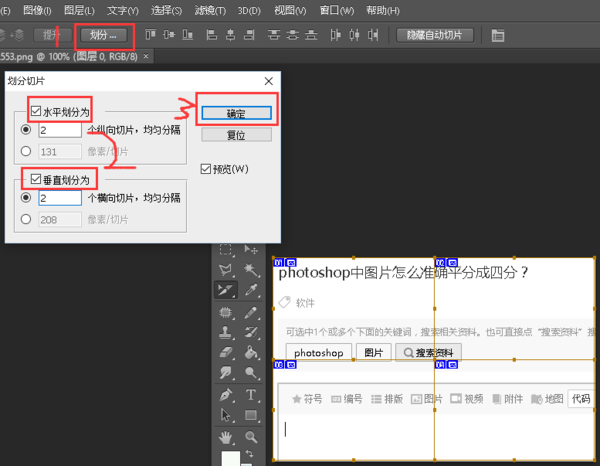
Task: Distribute slices by vertical centers
Action: (x=292, y=35)
